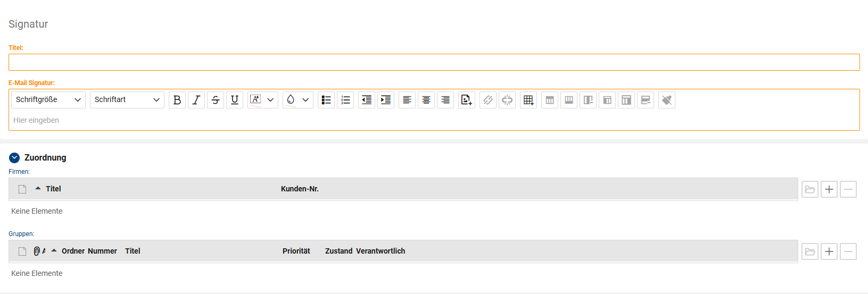Click the document icon in Firmen header
This screenshot has width=868, height=294.
coord(22,189)
